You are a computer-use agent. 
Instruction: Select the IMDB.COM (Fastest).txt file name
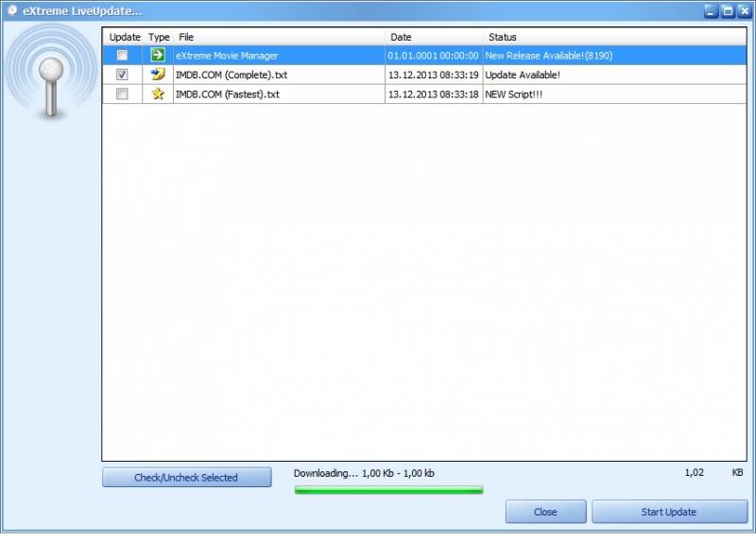227,94
